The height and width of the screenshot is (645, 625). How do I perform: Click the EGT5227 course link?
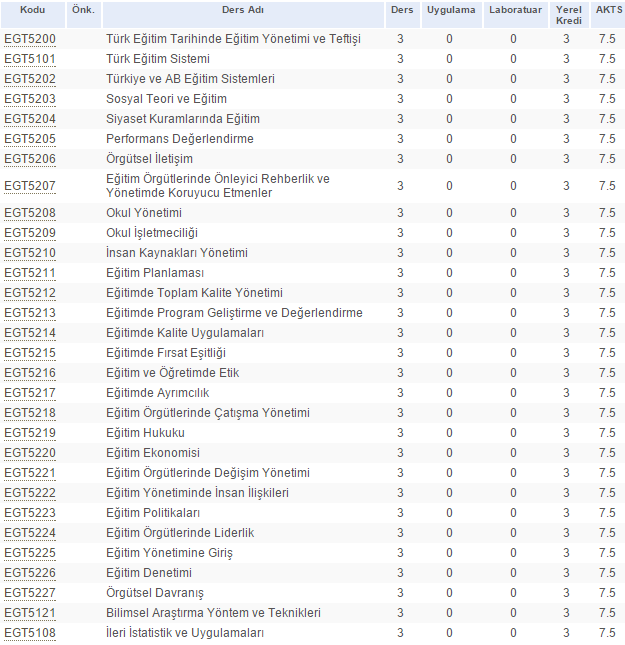click(30, 593)
